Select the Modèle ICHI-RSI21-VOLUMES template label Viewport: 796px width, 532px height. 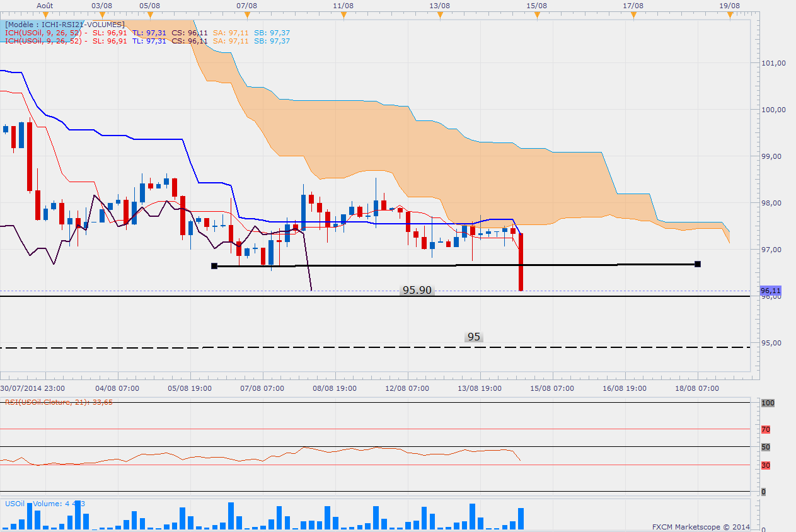point(65,24)
